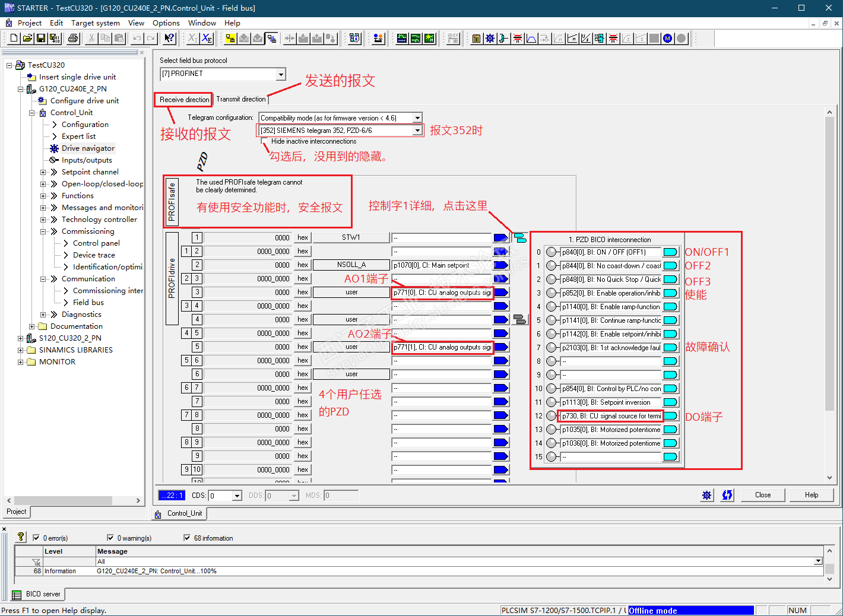Image resolution: width=843 pixels, height=616 pixels.
Task: Open the SIEMENS telegram 352 dropdown
Action: [x=417, y=131]
